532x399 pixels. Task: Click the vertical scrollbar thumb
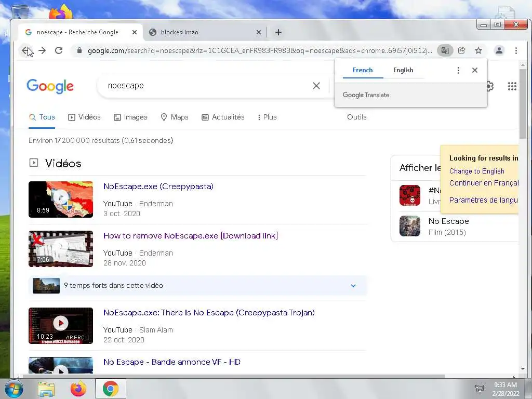[523, 103]
